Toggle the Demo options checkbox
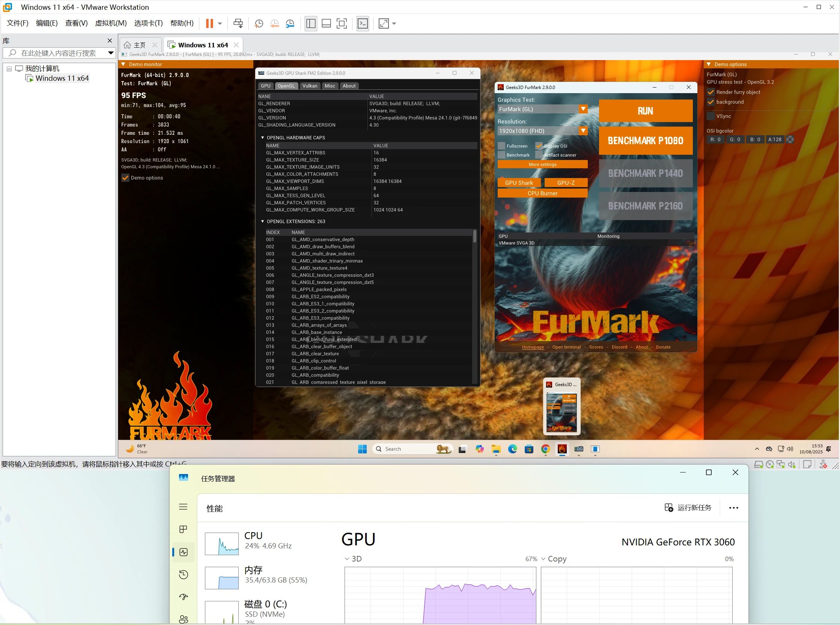This screenshot has height=625, width=840. click(x=125, y=178)
